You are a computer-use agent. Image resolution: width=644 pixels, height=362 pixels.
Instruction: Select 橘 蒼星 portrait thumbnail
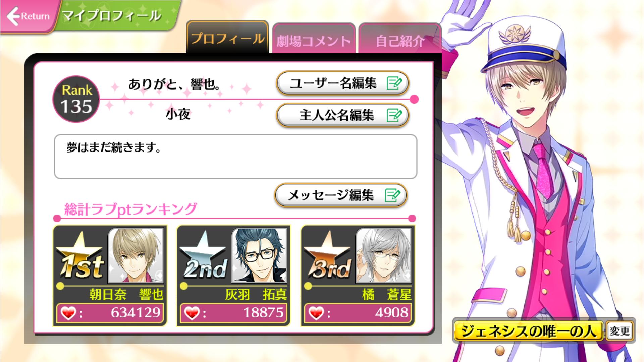[x=383, y=255]
